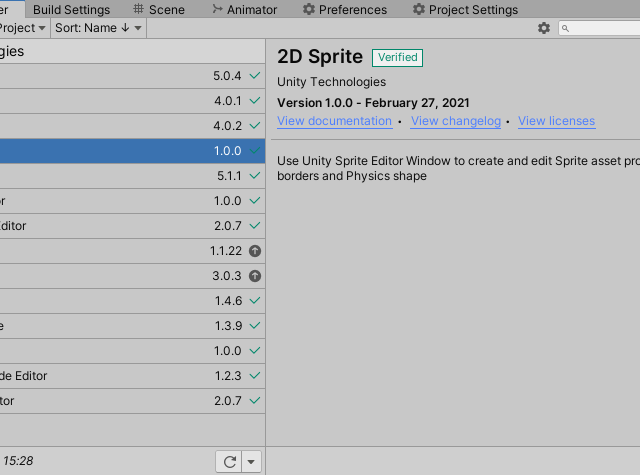Open View documentation link
The image size is (640, 475).
pos(335,121)
